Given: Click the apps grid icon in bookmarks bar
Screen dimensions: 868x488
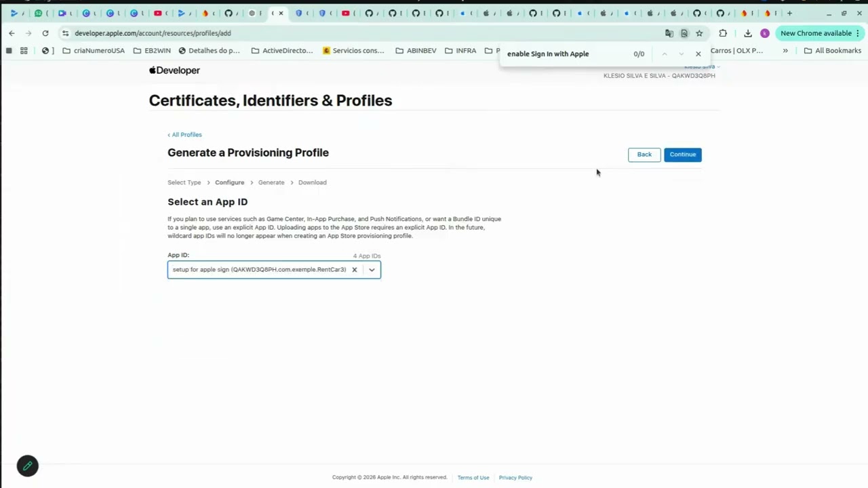Looking at the screenshot, I should [x=24, y=51].
